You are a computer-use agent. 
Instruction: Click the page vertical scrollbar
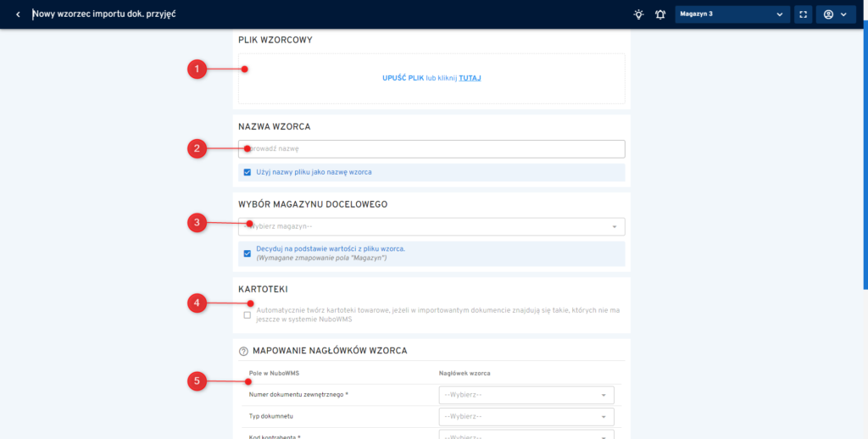tap(865, 169)
